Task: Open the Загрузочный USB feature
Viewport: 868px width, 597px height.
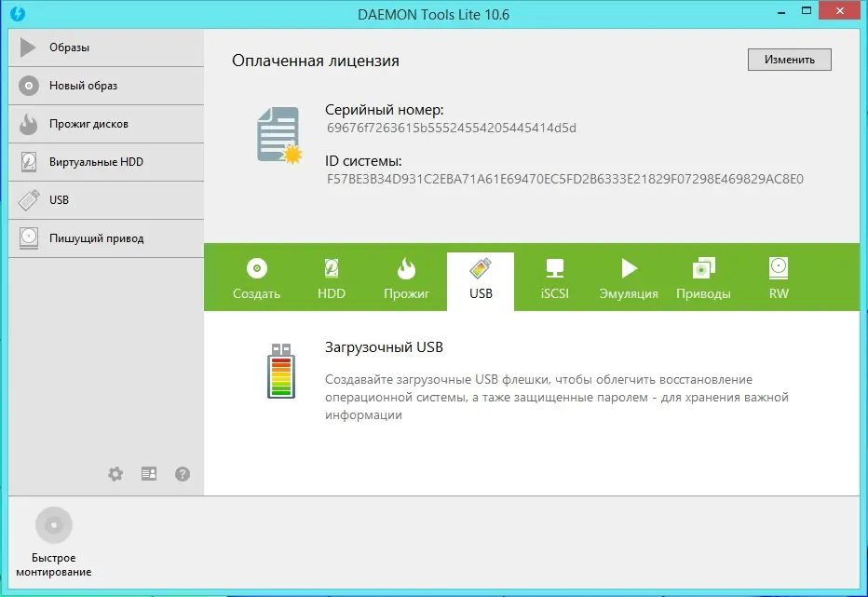Action: click(x=385, y=346)
